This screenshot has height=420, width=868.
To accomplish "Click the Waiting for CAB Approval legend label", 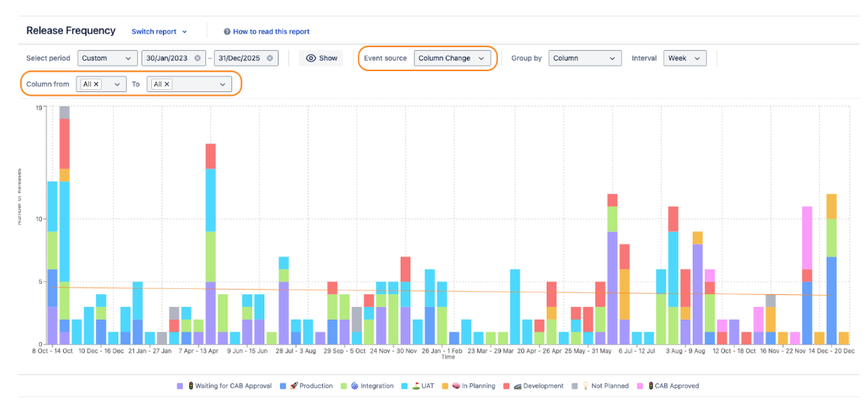I will pyautogui.click(x=233, y=386).
